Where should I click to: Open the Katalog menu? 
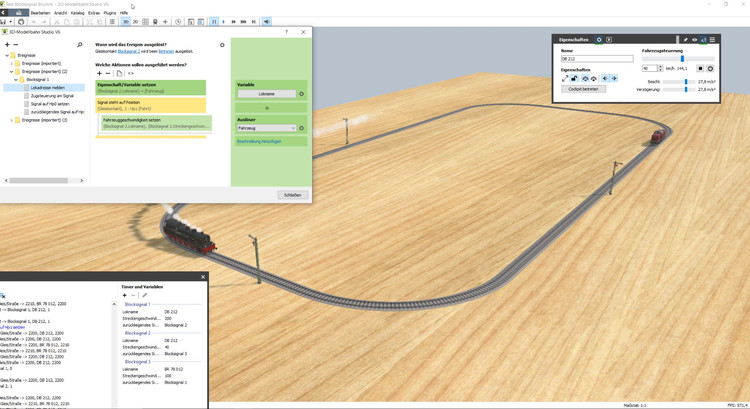click(x=77, y=13)
